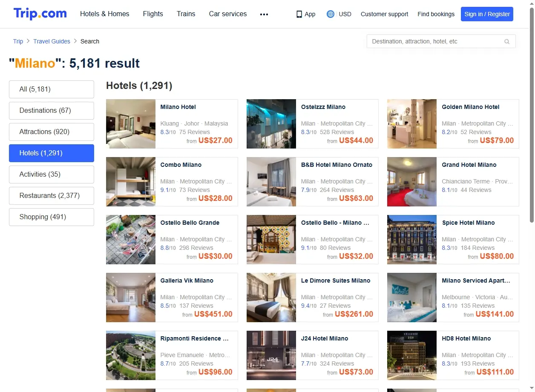Open Galleria Vik Milano thumbnail
Screen dimensions: 535x392
131,298
